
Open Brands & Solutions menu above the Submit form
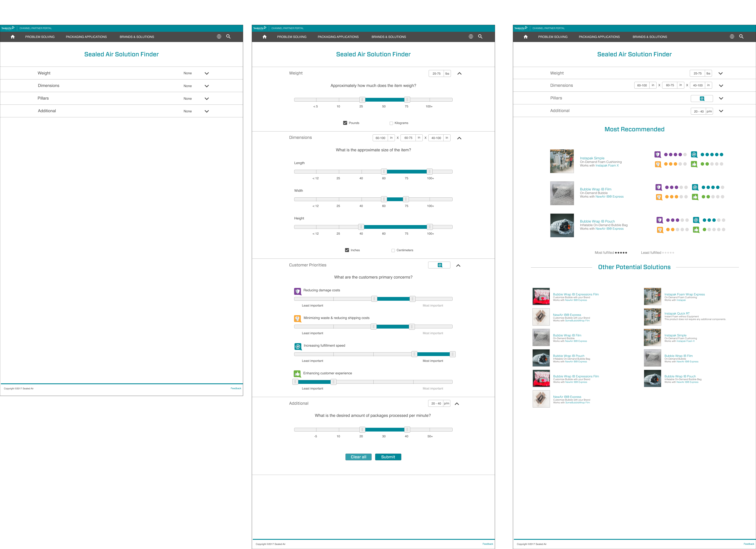(389, 37)
